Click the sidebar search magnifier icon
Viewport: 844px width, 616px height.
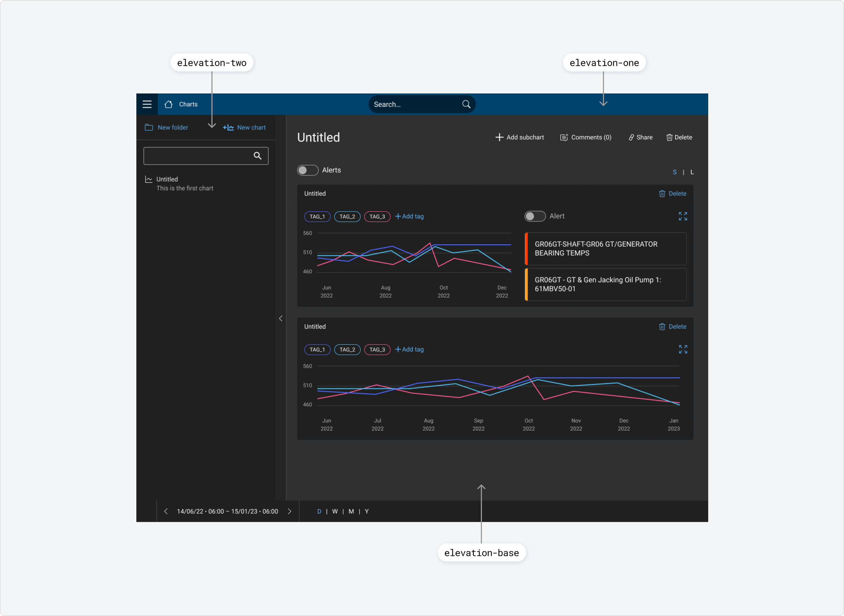258,156
